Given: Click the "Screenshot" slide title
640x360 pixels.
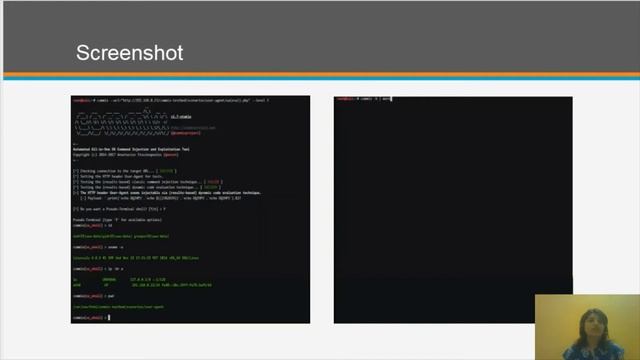Looking at the screenshot, I should 129,53.
